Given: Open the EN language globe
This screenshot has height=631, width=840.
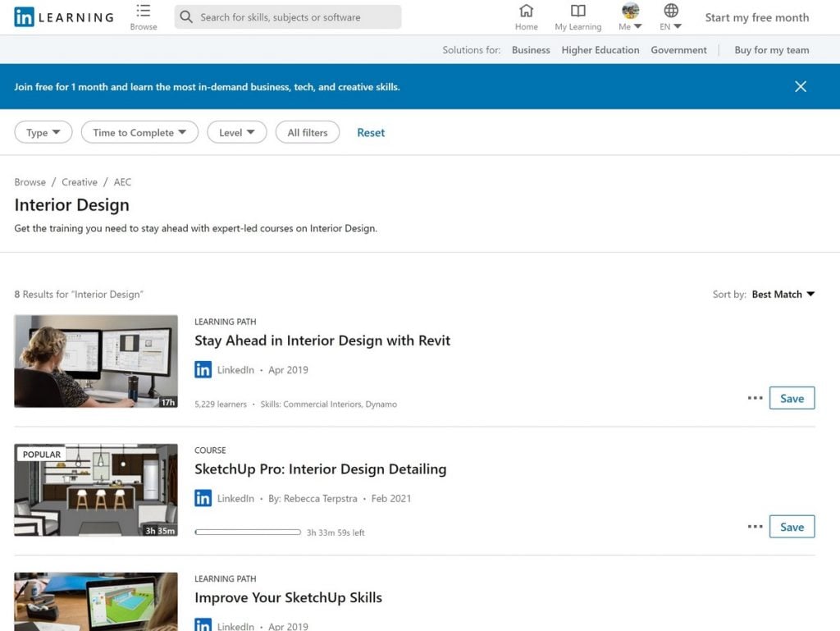Looking at the screenshot, I should click(671, 11).
